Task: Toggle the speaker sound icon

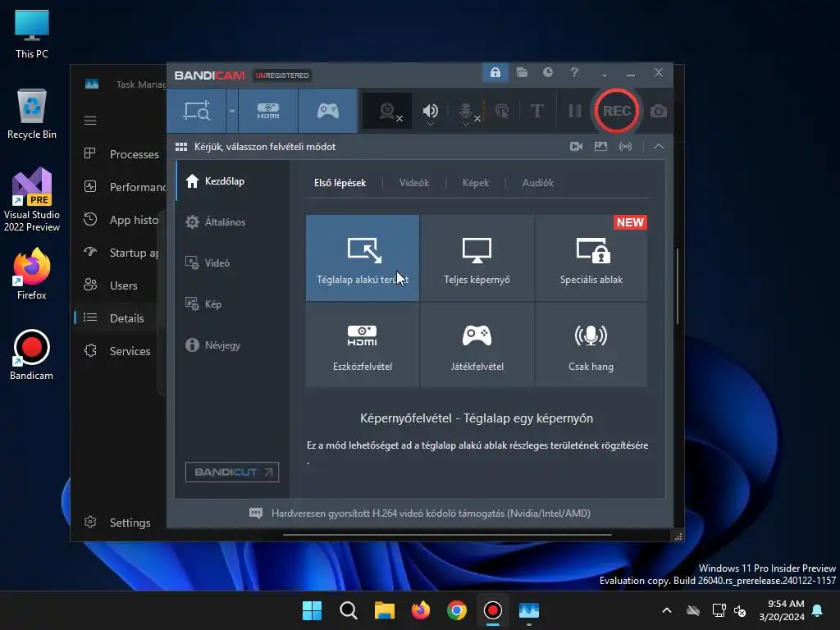Action: pos(430,111)
